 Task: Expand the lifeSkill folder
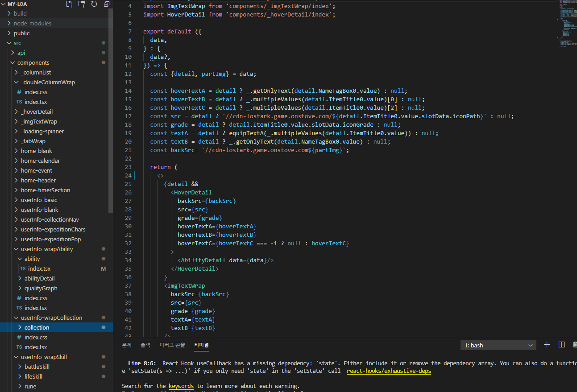click(x=55, y=376)
